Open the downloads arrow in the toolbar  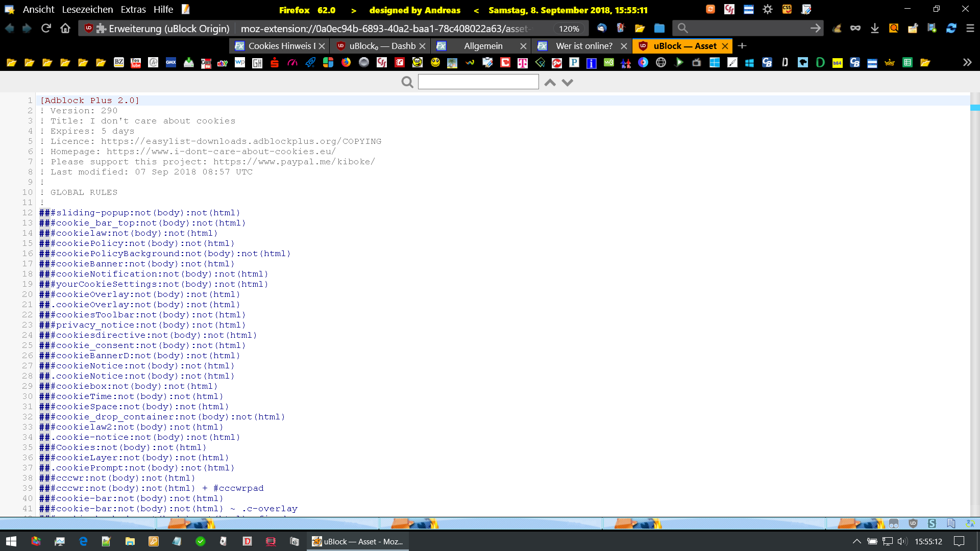pos(875,29)
